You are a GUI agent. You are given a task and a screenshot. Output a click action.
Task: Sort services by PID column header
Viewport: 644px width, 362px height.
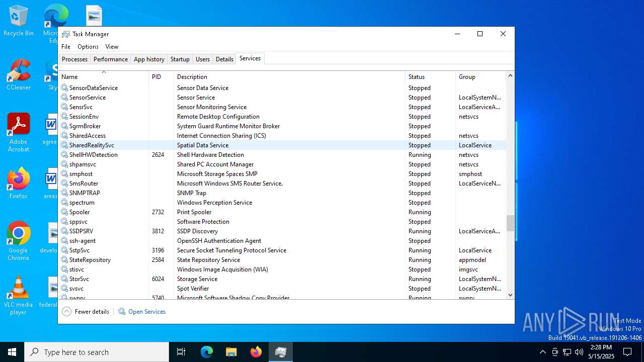(161, 77)
